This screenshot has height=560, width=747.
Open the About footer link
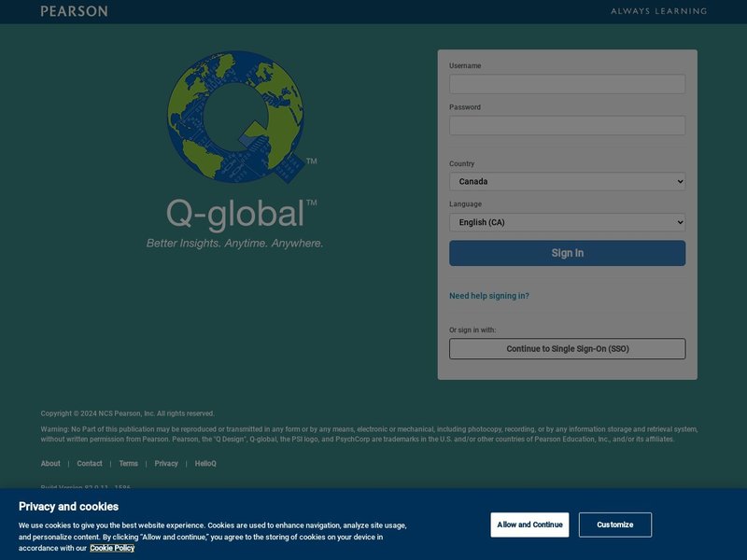coord(50,463)
